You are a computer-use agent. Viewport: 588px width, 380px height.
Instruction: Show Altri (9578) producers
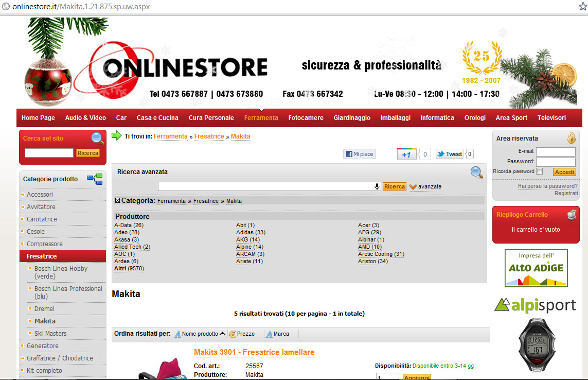129,268
